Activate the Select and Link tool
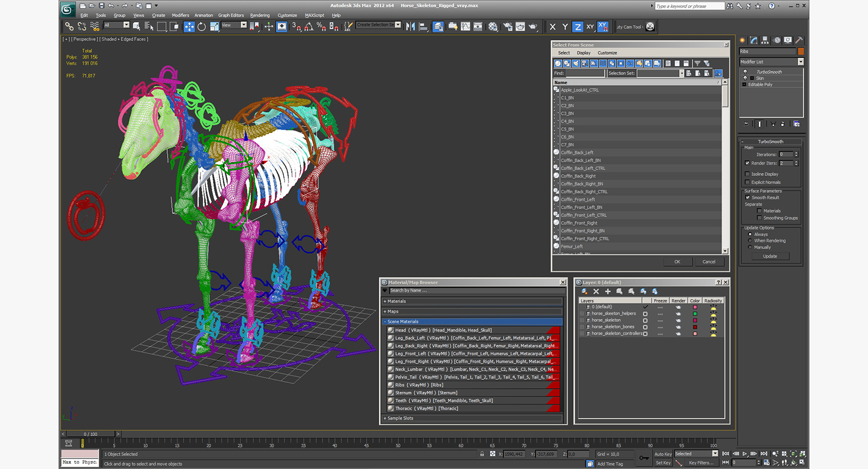 69,26
